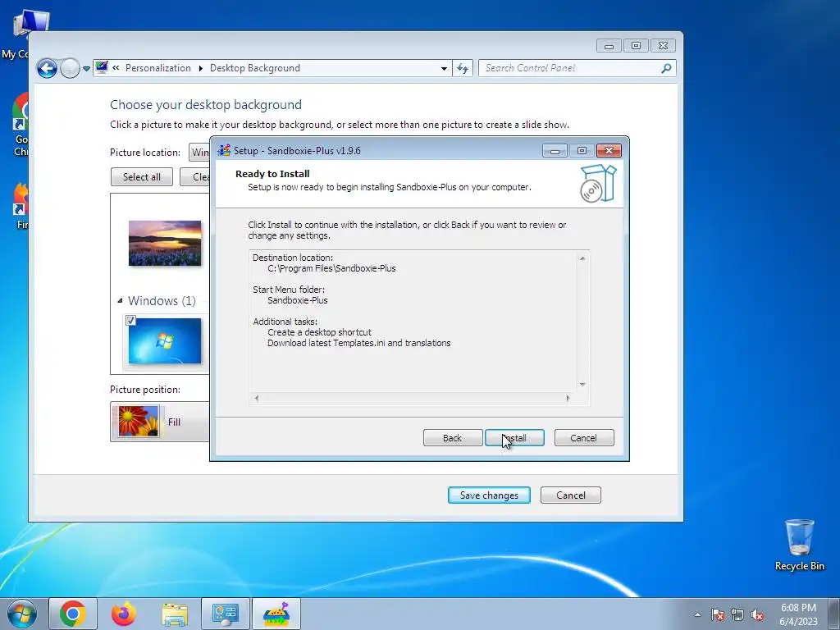Click the path C:\Program Files\Sandboxie-Plus text
This screenshot has width=840, height=630.
pyautogui.click(x=331, y=268)
